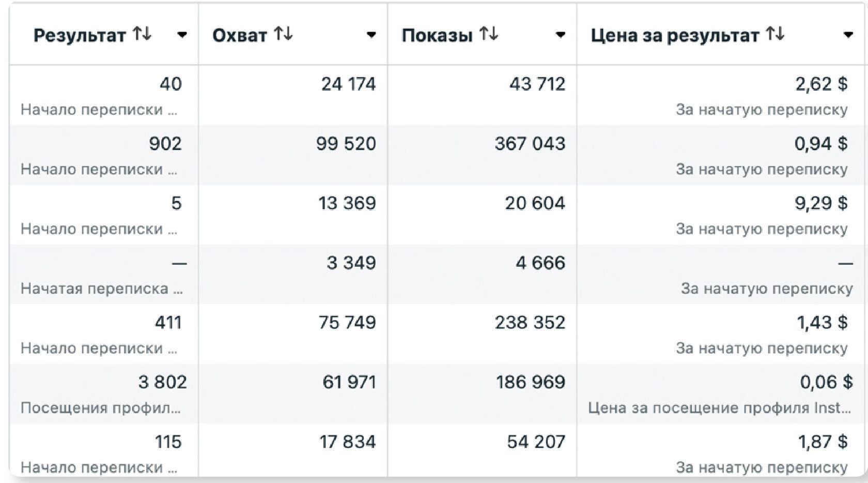This screenshot has width=868, height=483.
Task: Open Цена за результат column dropdown
Action: 848,35
